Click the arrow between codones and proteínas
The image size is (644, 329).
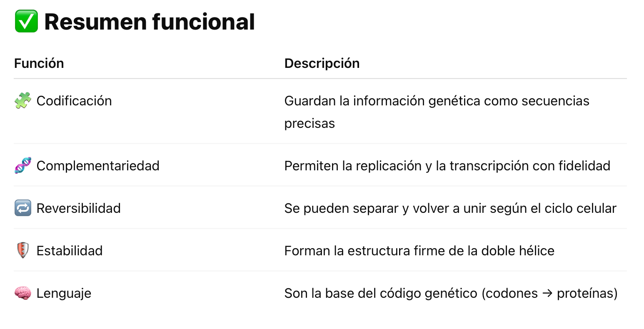pos(547,294)
